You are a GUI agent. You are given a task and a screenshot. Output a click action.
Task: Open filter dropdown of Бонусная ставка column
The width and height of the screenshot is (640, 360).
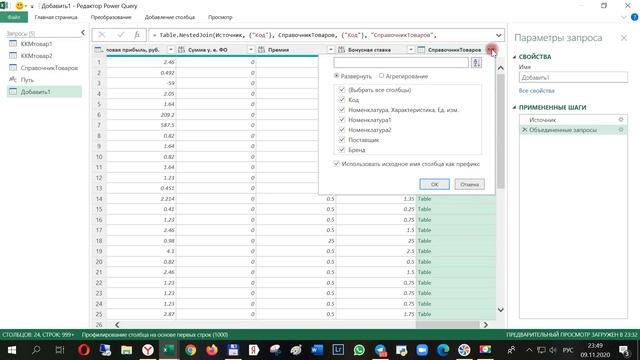(x=411, y=50)
